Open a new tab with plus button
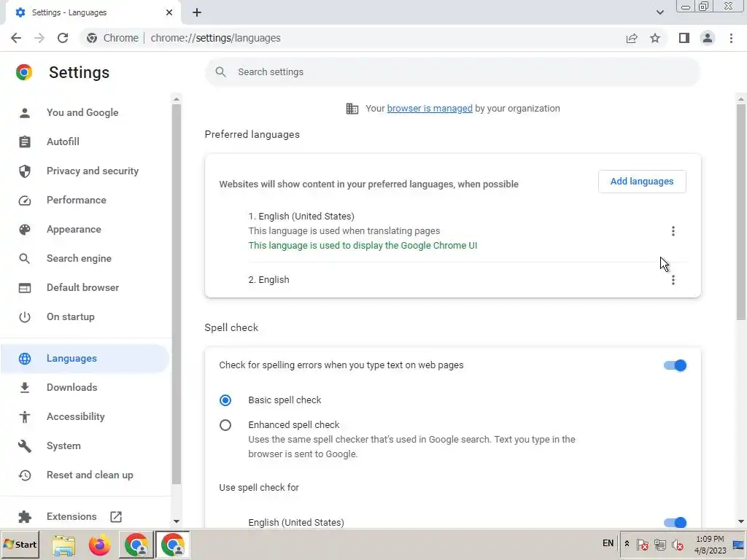747x560 pixels. tap(197, 12)
